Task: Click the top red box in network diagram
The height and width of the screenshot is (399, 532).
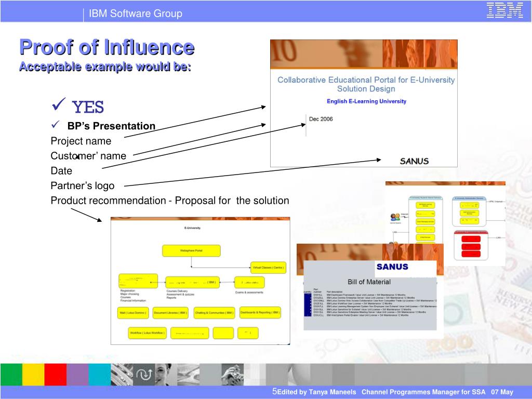Action: (471, 239)
